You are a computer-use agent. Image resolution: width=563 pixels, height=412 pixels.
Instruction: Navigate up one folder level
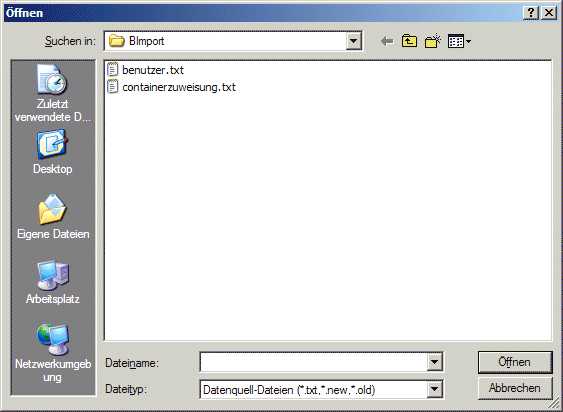[x=409, y=41]
